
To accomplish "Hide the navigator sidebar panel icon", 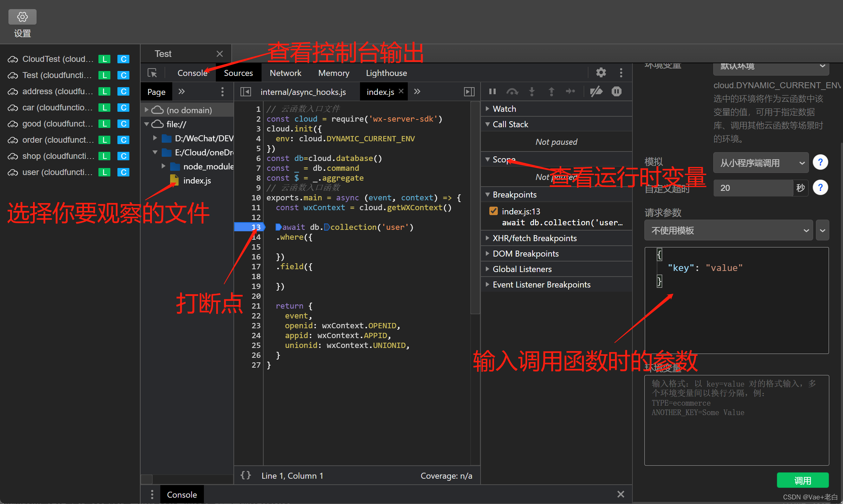I will (x=245, y=92).
